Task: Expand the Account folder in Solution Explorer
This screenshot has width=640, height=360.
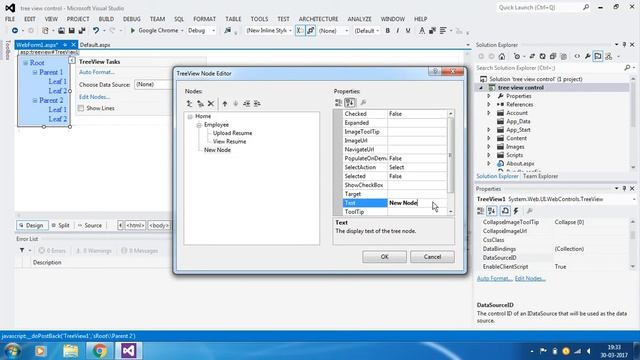Action: point(489,113)
